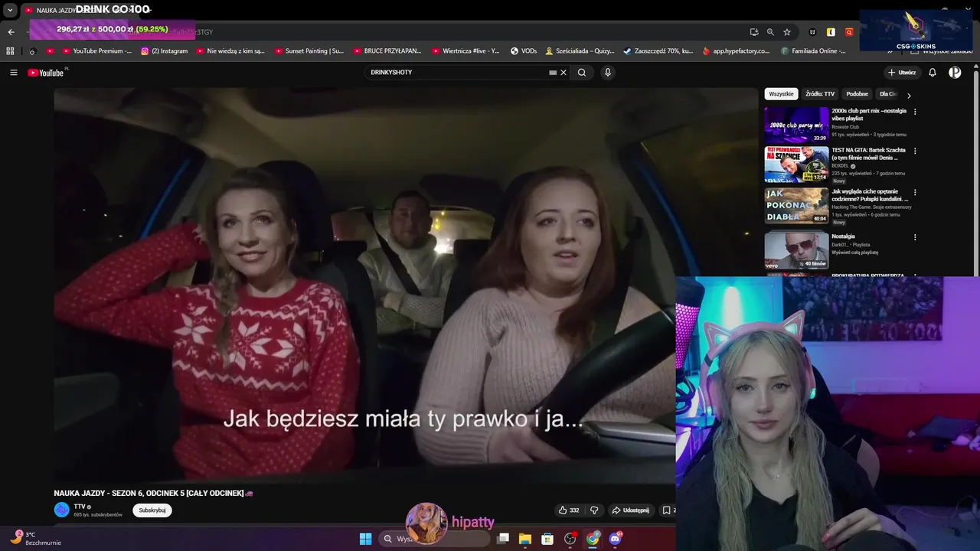Open the Windows Start menu
Screen dimensions: 980x551
(365, 539)
